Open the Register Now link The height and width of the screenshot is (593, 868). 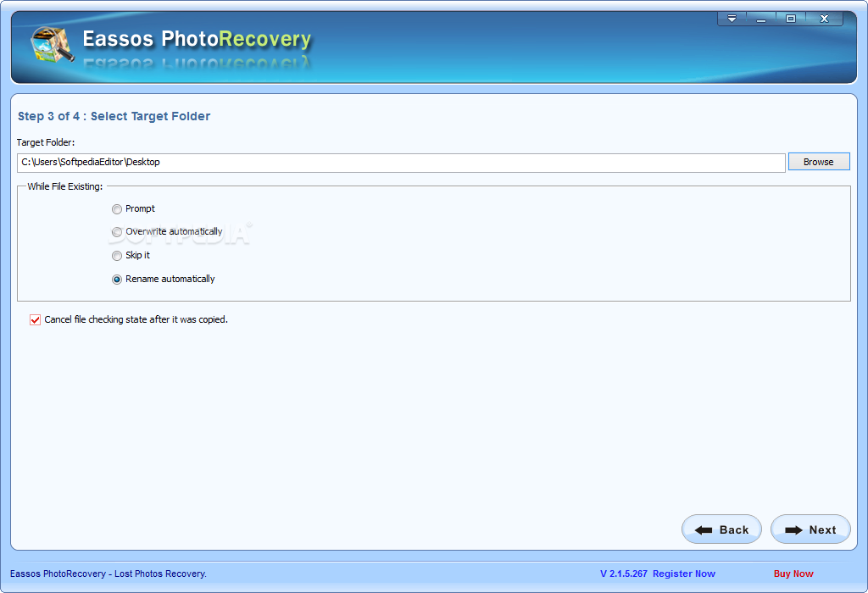[x=684, y=574]
